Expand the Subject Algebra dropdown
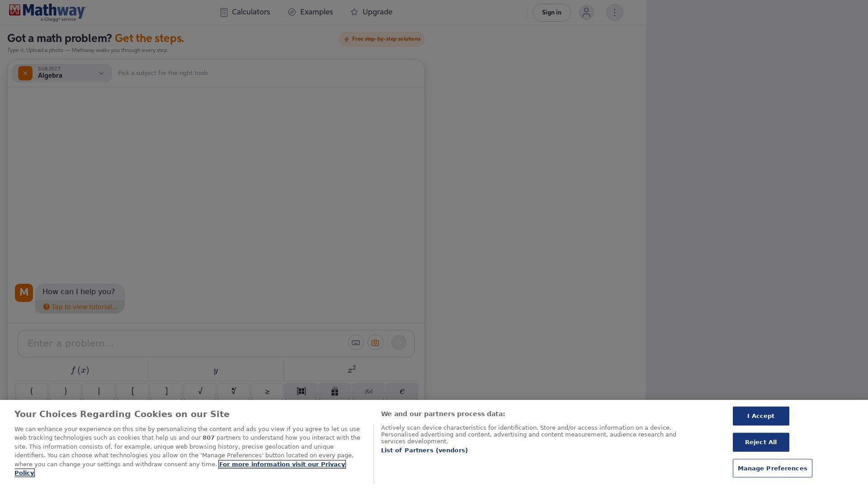The image size is (868, 488). point(62,73)
